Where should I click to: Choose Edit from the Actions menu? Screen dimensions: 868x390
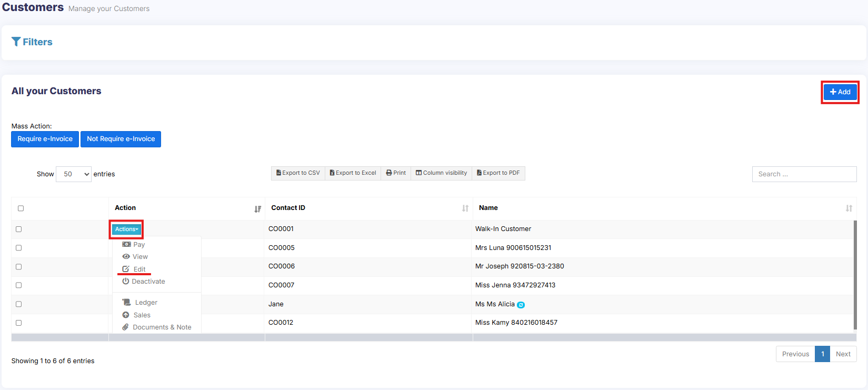(139, 269)
